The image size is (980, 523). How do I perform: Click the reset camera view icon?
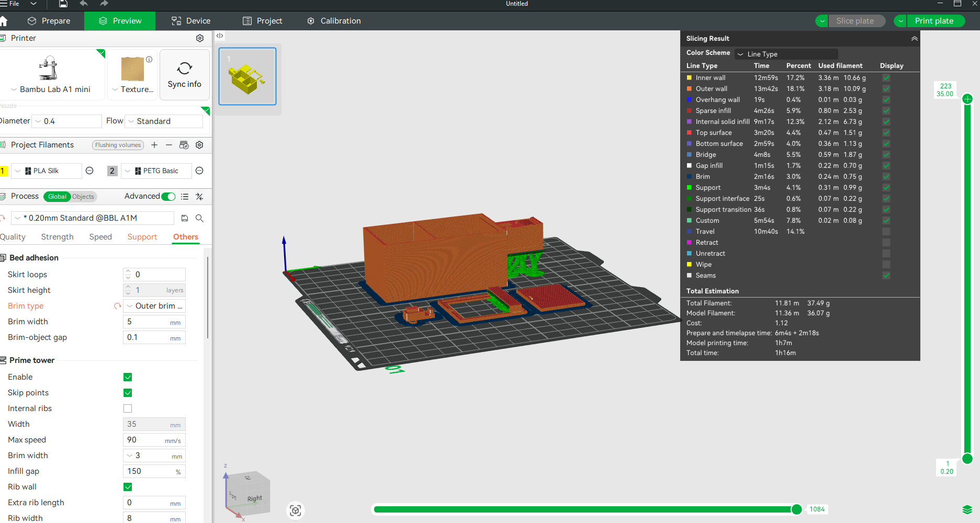(296, 510)
